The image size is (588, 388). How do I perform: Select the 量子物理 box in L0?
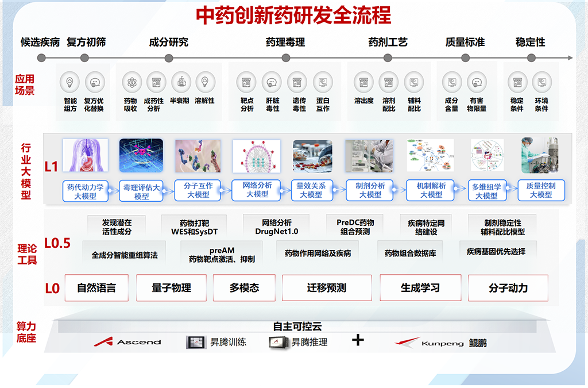pos(171,288)
